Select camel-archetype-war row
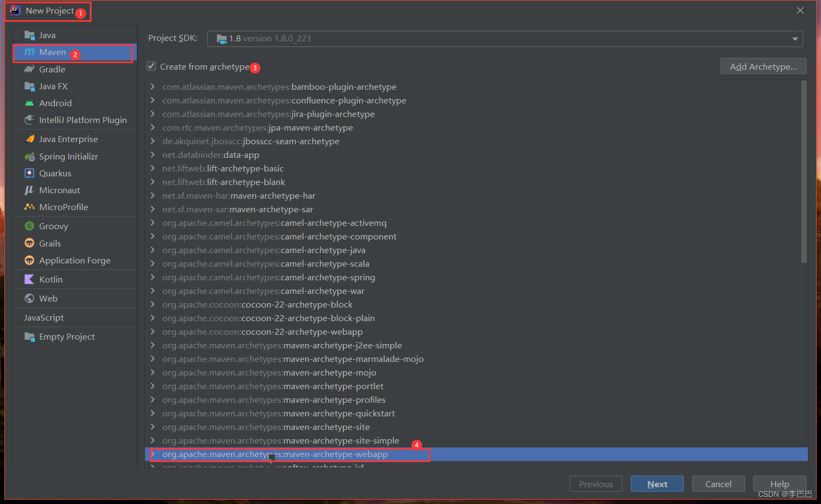The height and width of the screenshot is (504, 821). point(476,291)
